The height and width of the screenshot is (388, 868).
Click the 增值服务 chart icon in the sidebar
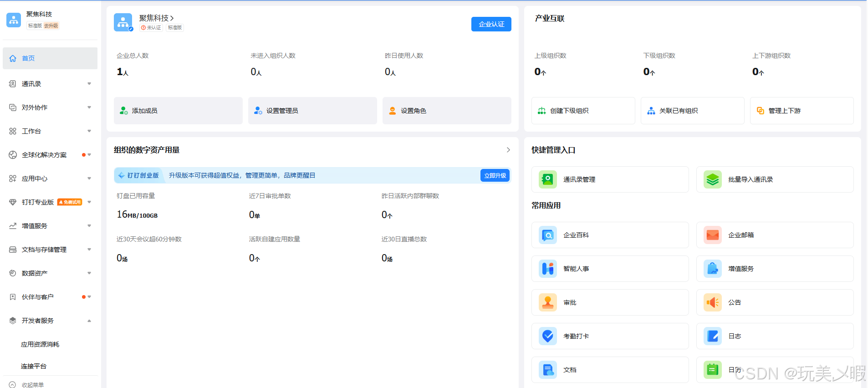[13, 226]
